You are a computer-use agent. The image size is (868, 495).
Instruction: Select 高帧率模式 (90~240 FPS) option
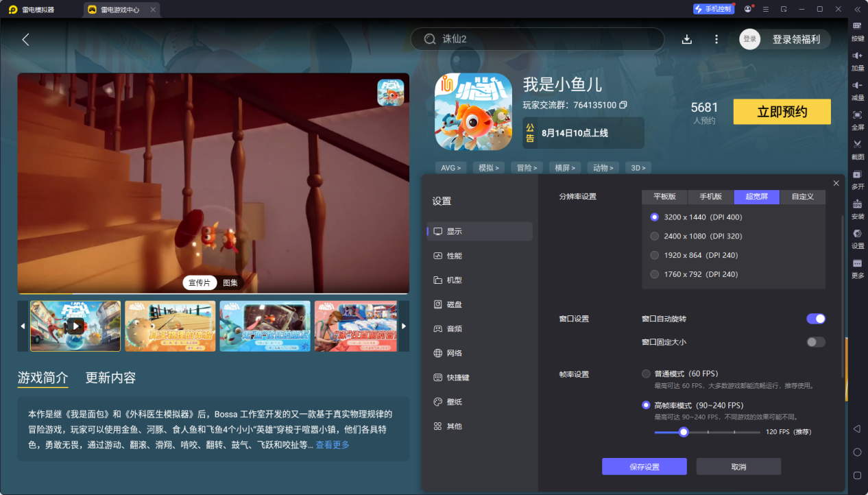[x=646, y=405]
